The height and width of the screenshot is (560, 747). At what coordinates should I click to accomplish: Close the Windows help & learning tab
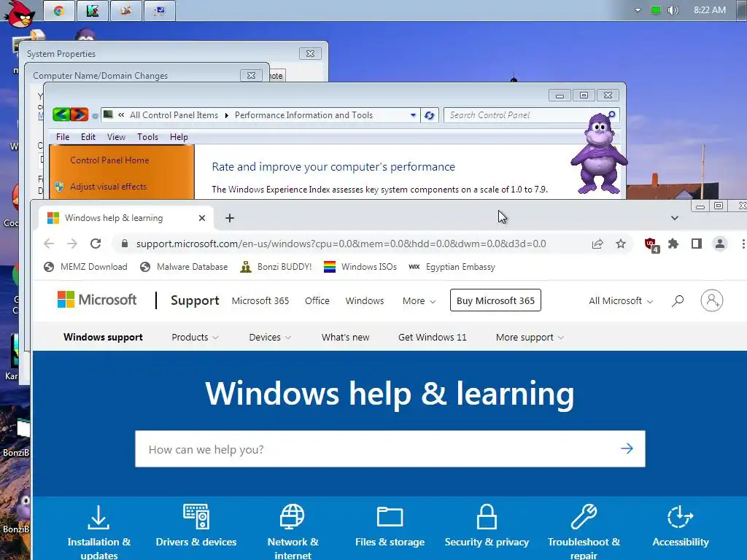202,218
